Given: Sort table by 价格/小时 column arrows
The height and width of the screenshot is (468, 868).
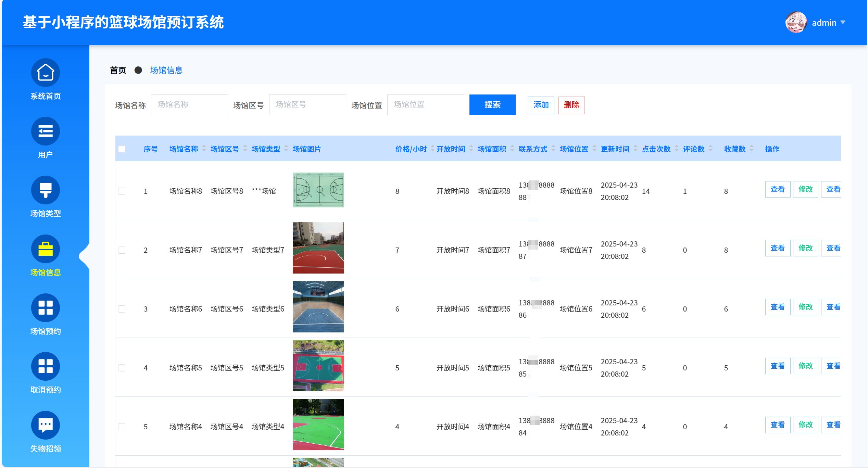Looking at the screenshot, I should (x=432, y=148).
